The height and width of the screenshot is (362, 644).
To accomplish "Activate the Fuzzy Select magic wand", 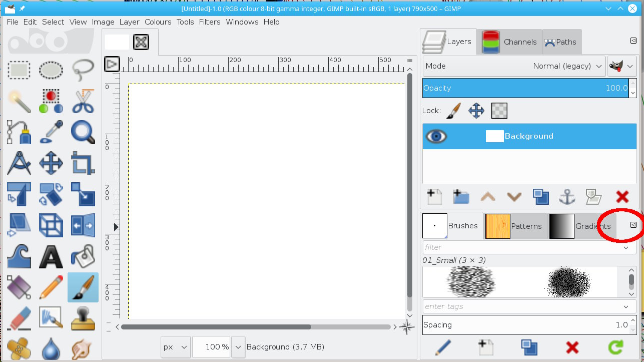I will pos(20,101).
